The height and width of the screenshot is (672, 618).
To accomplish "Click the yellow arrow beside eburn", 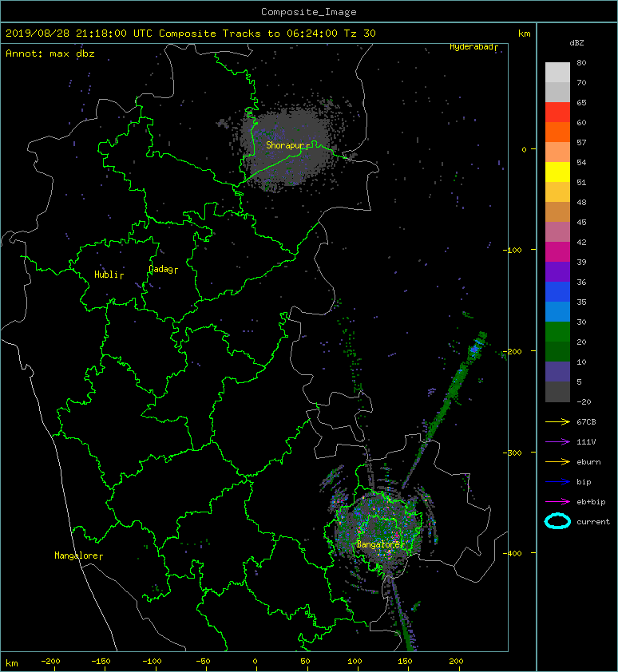I will 557,461.
